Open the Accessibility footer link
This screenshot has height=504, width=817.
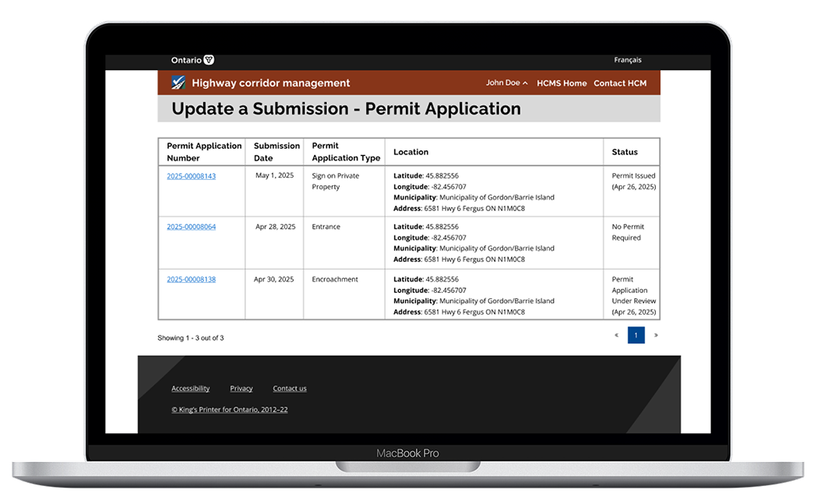pyautogui.click(x=191, y=388)
